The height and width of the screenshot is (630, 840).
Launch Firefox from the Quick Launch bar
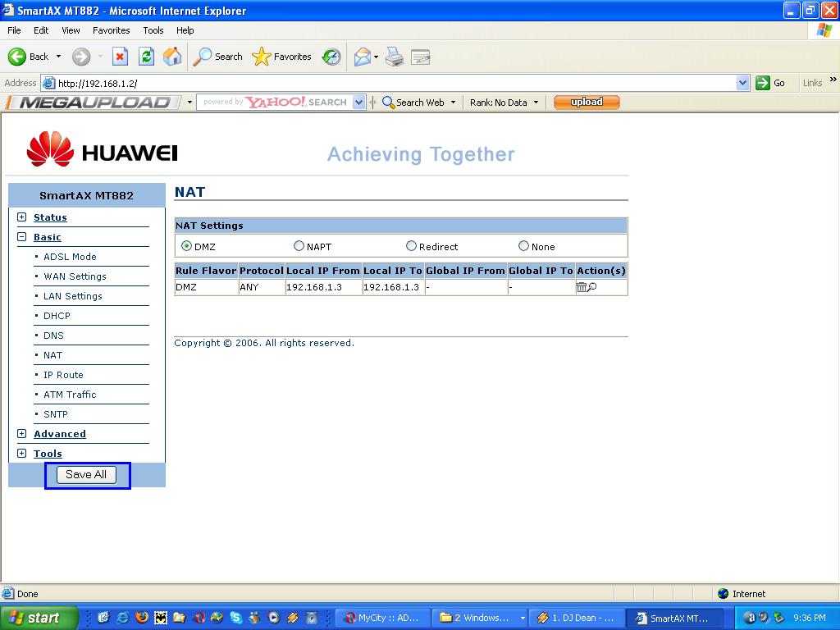tap(141, 618)
